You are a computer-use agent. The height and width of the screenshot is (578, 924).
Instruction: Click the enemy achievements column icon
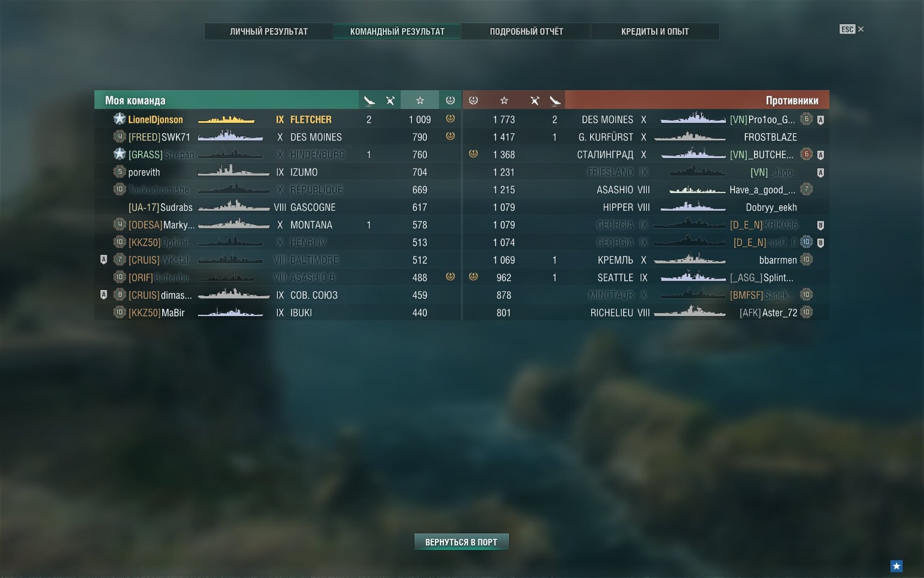pos(474,100)
